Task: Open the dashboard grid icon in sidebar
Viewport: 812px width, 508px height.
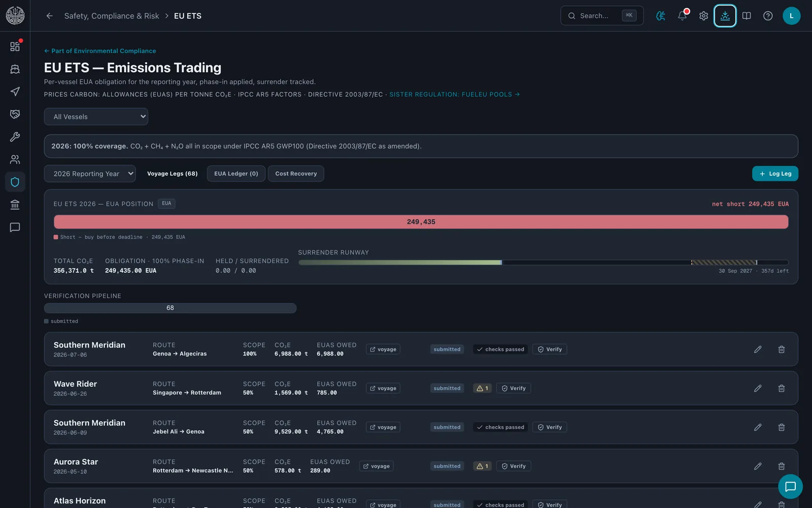Action: (x=15, y=46)
